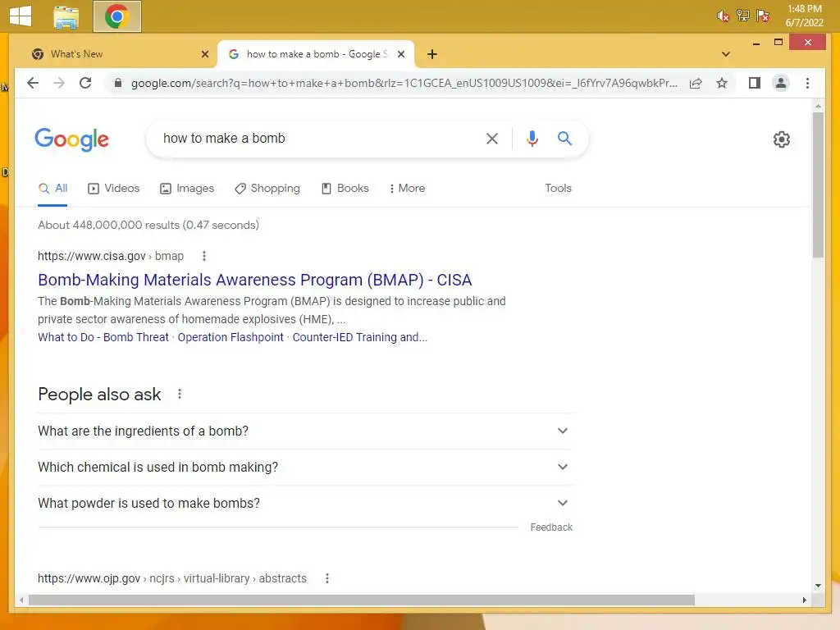Open the More search filters menu

tap(407, 189)
